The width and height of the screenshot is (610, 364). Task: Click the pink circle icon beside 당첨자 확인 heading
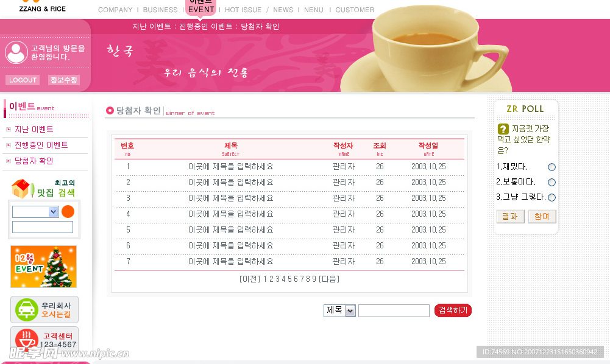pos(110,111)
